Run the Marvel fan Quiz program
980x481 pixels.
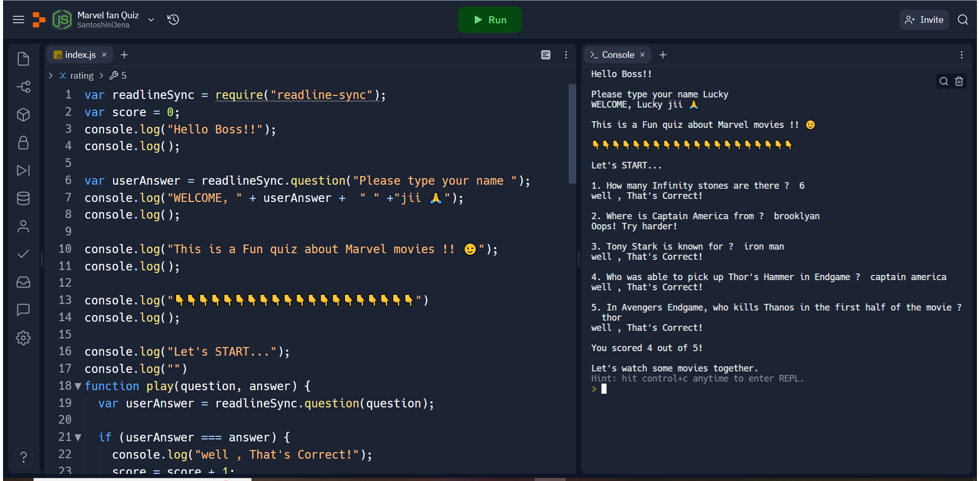point(489,20)
